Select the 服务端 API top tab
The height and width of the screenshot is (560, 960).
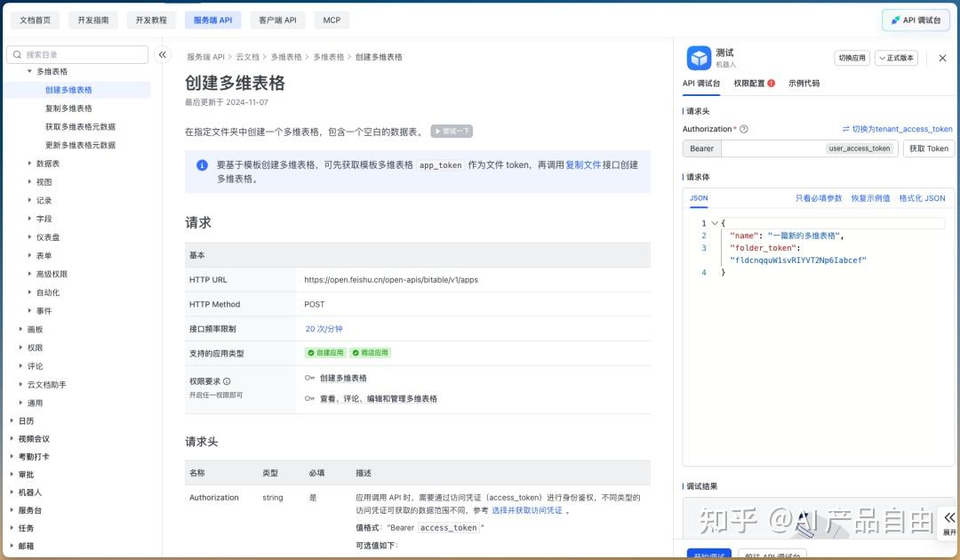(x=213, y=20)
